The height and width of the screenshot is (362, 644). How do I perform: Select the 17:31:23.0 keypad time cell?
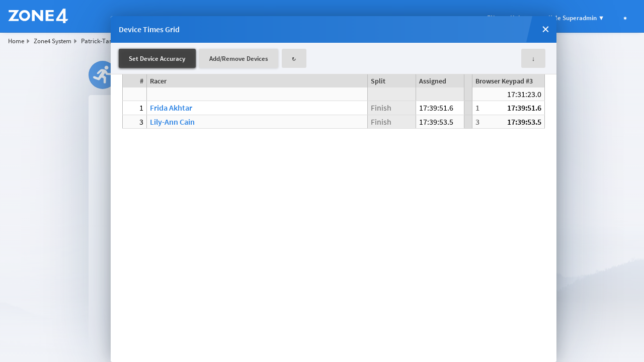click(x=523, y=95)
